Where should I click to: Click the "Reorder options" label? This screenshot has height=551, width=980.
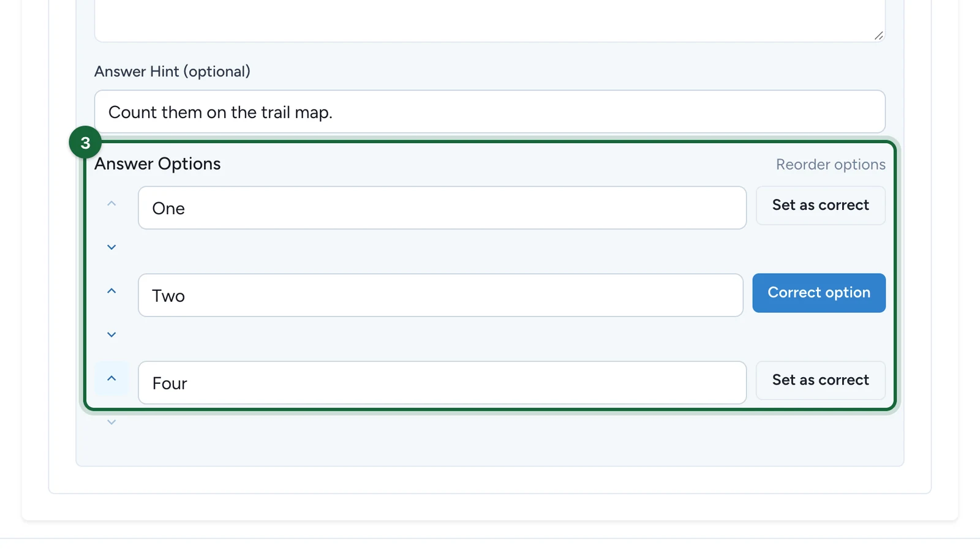click(x=831, y=164)
